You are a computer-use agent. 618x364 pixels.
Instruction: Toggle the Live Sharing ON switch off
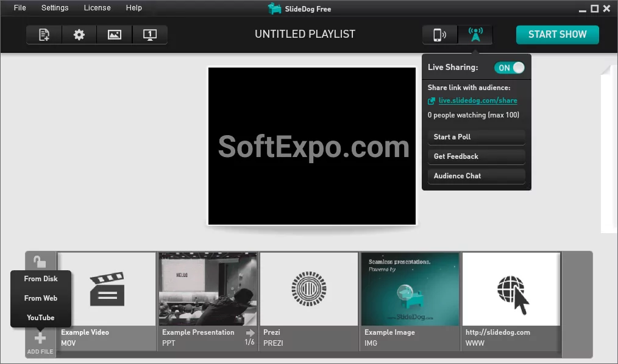coord(509,68)
